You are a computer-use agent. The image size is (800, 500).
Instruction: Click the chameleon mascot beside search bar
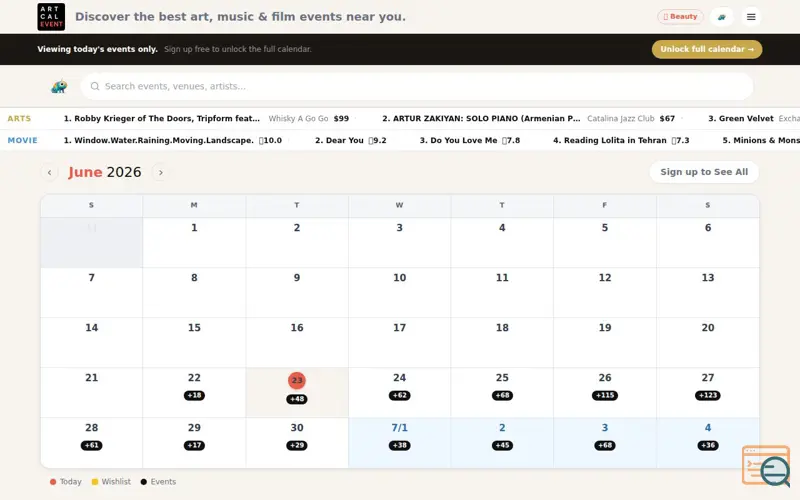(x=59, y=86)
